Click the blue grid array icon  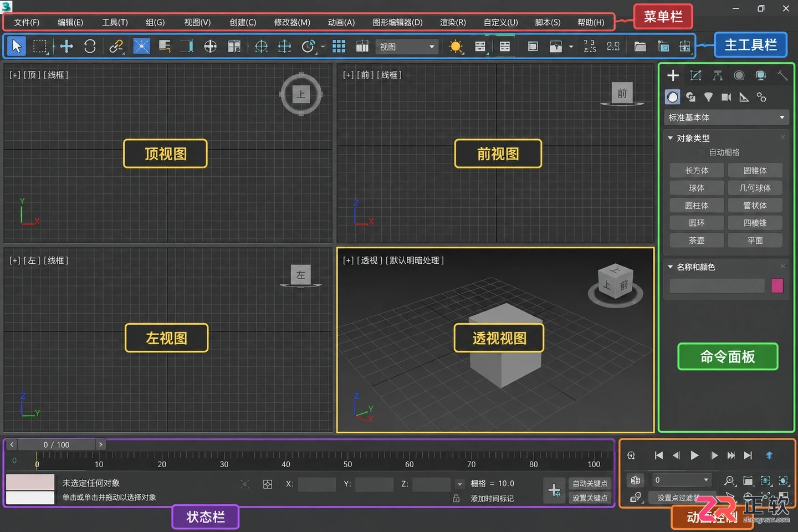pyautogui.click(x=339, y=47)
